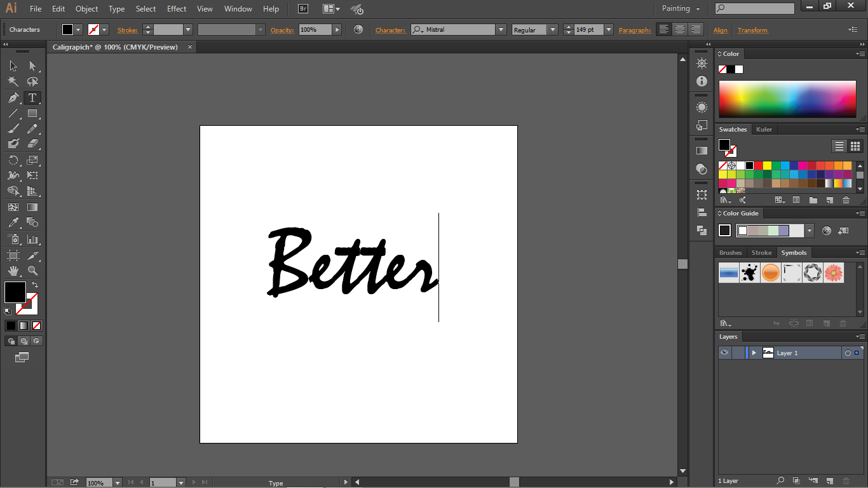The image size is (868, 488).
Task: Switch to the Brushes tab
Action: (730, 253)
